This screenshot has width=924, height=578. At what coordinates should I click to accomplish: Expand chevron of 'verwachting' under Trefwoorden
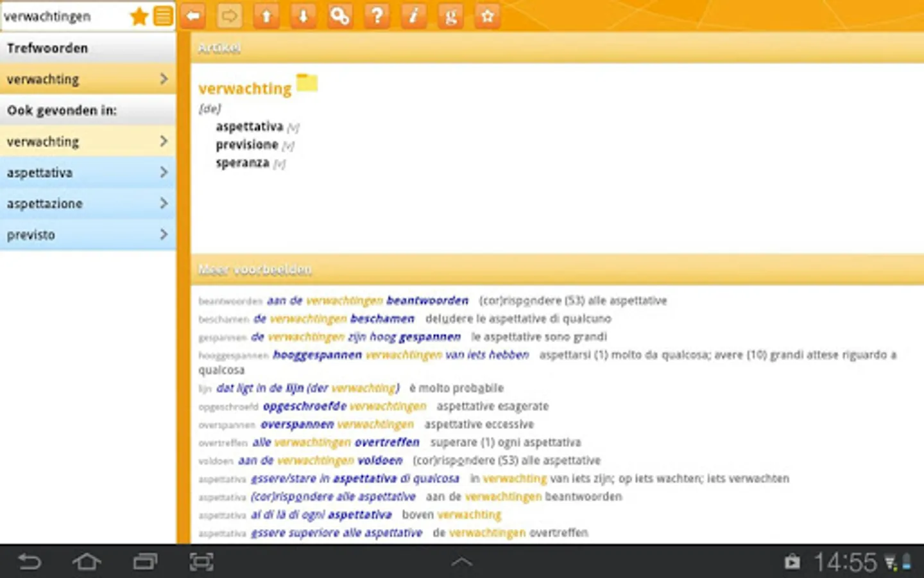(164, 79)
